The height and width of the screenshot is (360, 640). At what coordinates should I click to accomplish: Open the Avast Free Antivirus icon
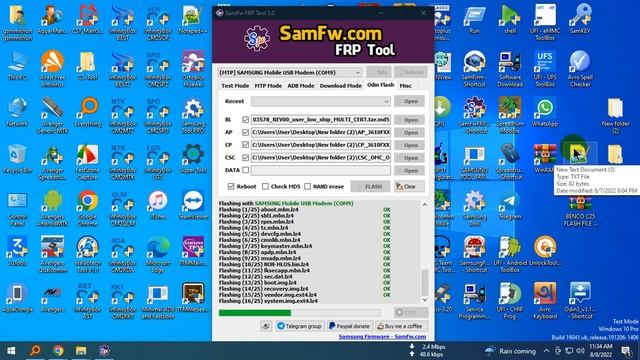(52, 69)
